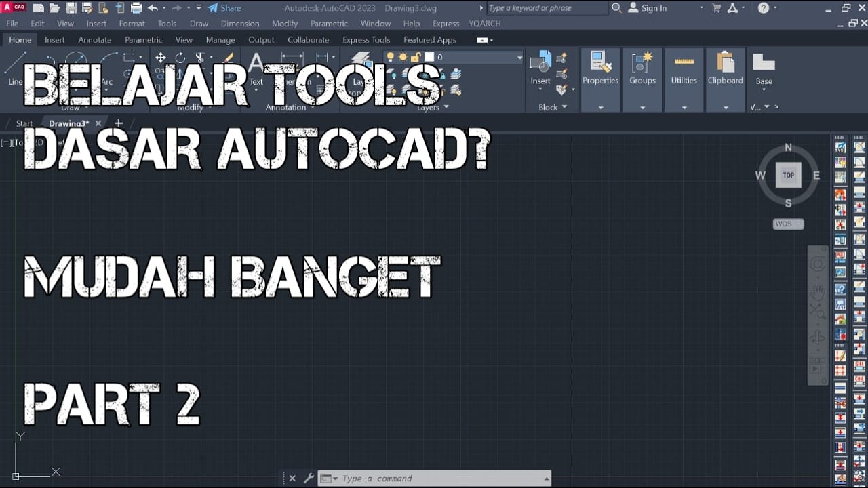
Task: Close the command line with X
Action: pyautogui.click(x=292, y=478)
